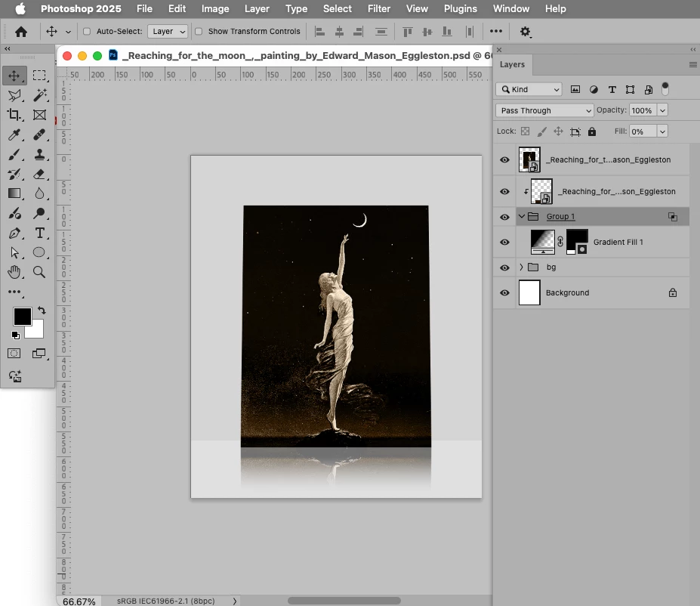700x606 pixels.
Task: Open the Fill slider dropdown arrow
Action: pos(662,131)
